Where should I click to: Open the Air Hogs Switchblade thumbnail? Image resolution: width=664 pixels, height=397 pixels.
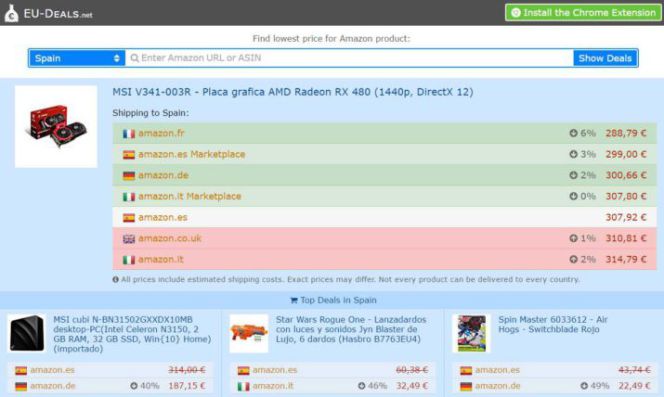coord(471,333)
